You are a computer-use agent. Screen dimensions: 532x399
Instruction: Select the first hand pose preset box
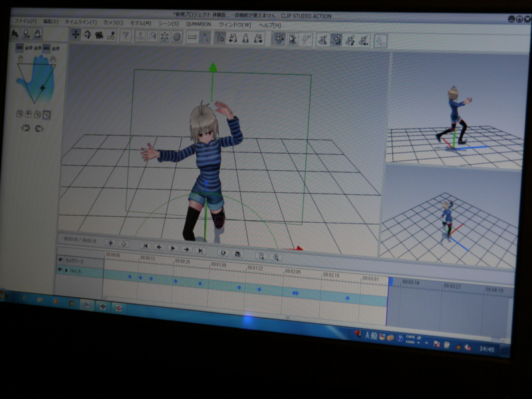point(20,114)
